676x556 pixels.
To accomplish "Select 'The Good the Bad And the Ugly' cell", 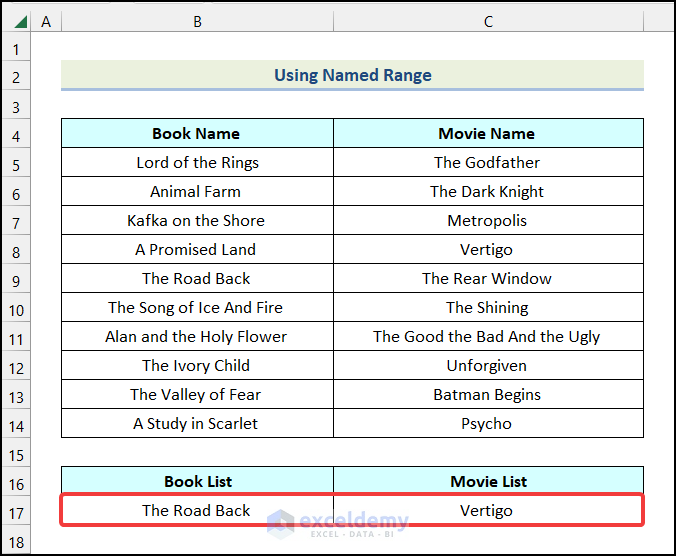I will (x=488, y=337).
